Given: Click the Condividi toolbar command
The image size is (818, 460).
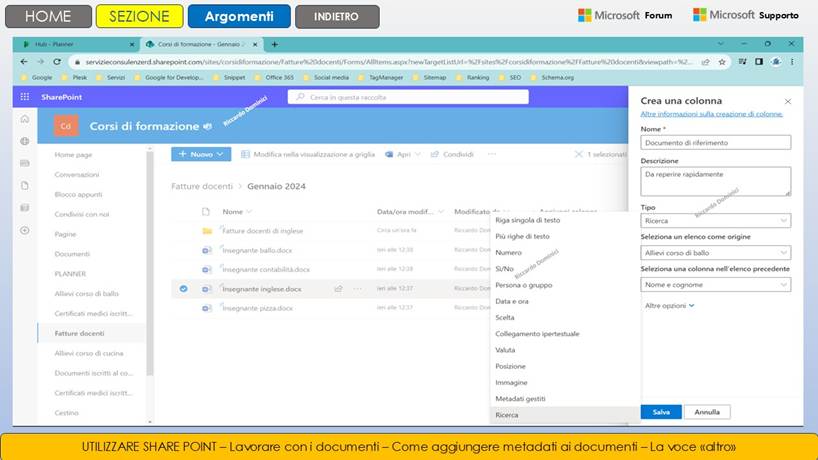Looking at the screenshot, I should tap(452, 154).
